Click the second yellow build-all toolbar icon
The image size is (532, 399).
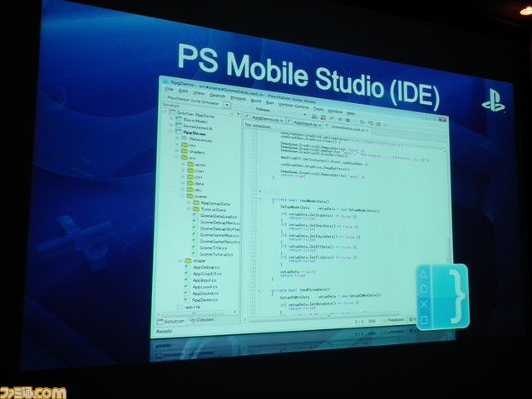323,118
